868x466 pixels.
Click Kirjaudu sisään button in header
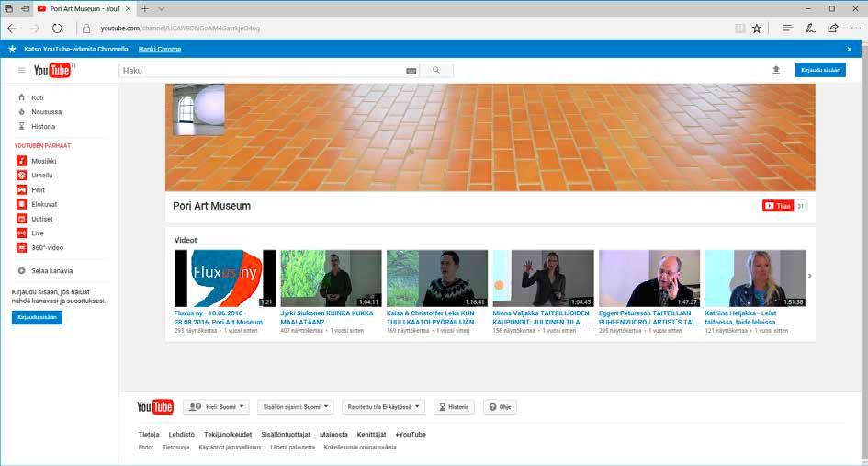coord(820,70)
